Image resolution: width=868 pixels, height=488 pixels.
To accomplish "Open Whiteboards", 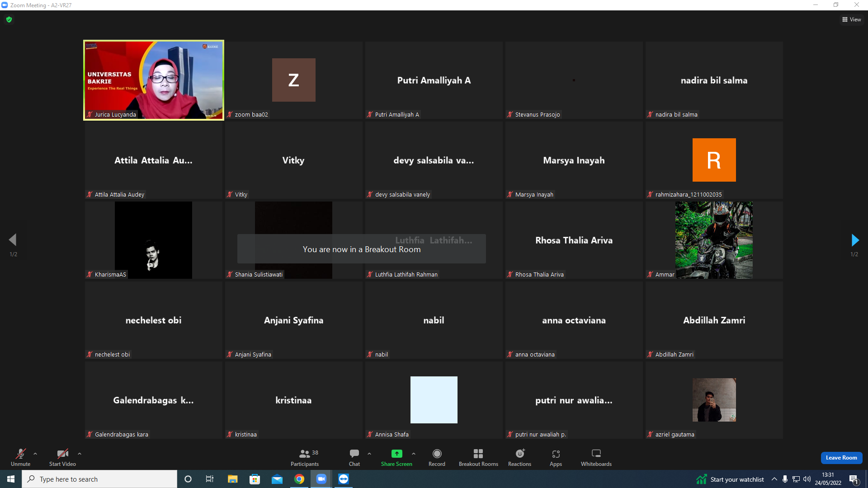I will coord(596,457).
